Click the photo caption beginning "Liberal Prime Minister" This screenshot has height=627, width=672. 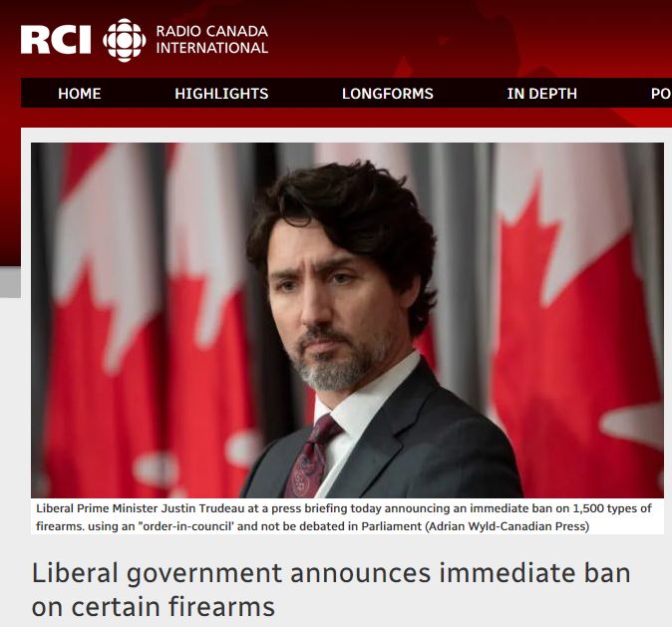(344, 517)
